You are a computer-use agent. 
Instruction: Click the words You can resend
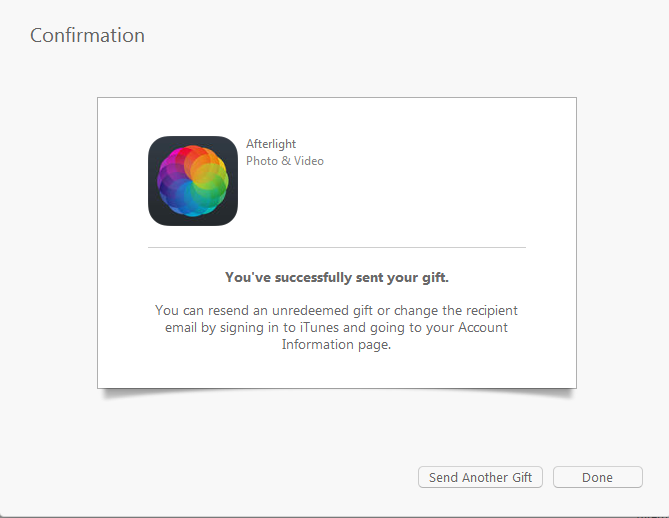tap(200, 311)
